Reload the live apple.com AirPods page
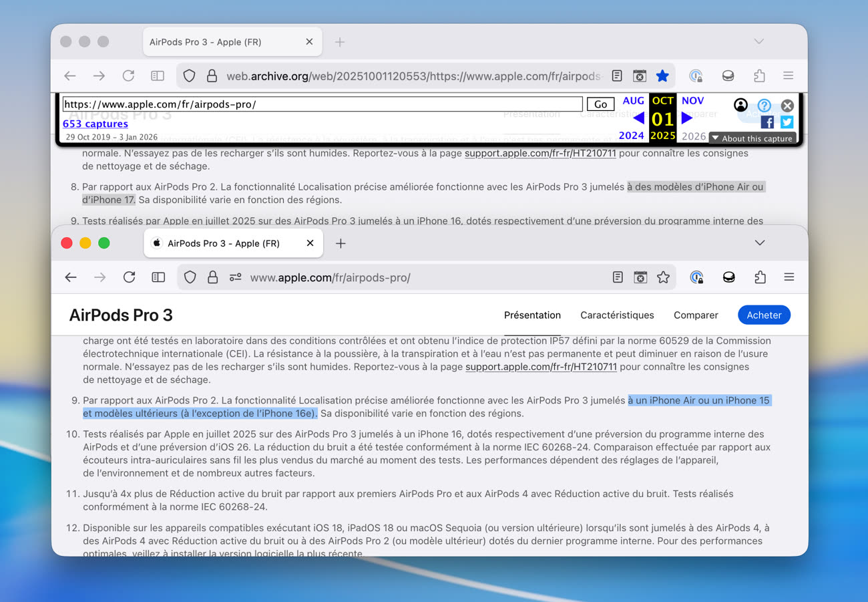The width and height of the screenshot is (868, 602). [x=130, y=277]
